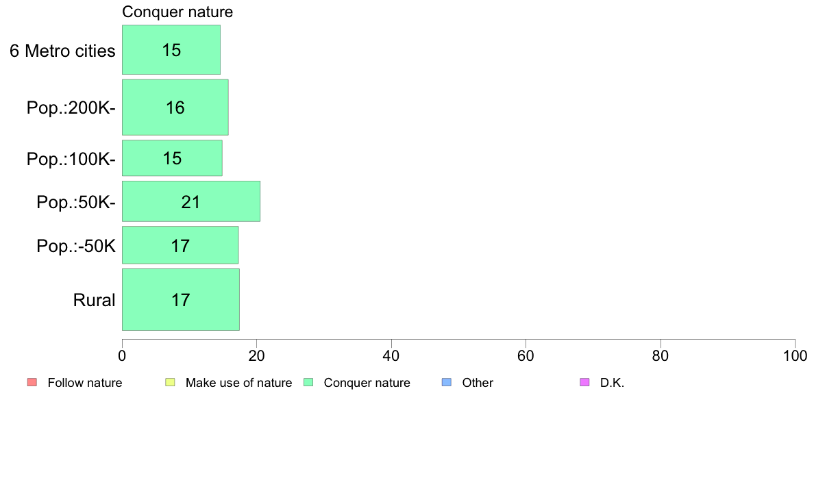Screen dimensions: 814x504
Task: Click the yellow Make use of nature swatch
Action: [171, 383]
